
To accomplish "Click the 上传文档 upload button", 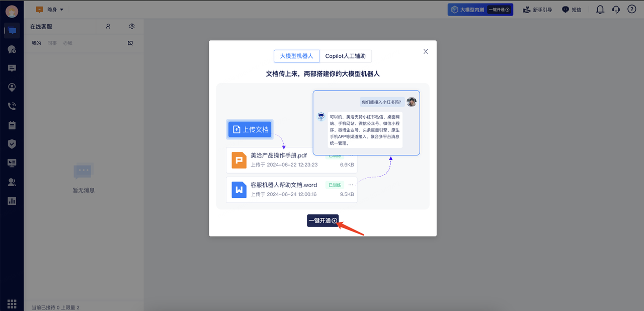I will click(x=250, y=129).
